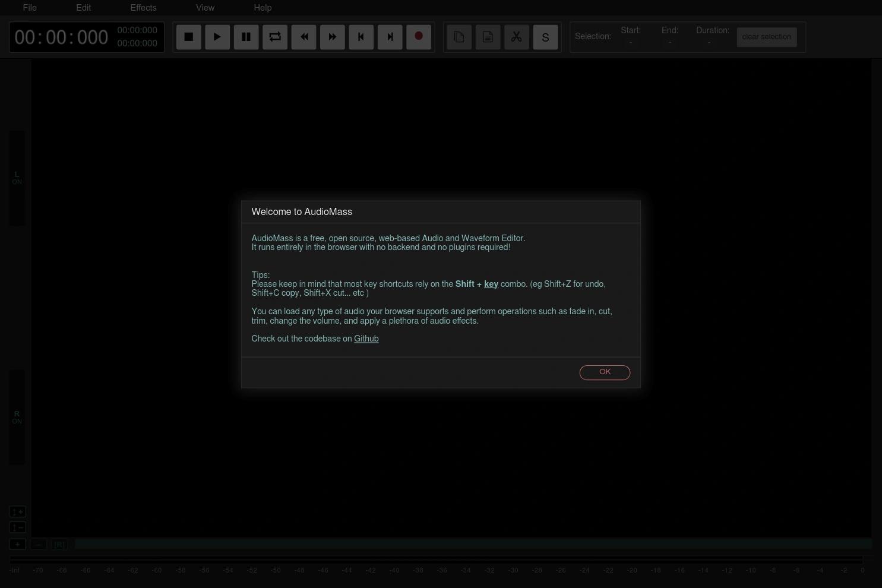Open the Edit menu
This screenshot has height=588, width=882.
pyautogui.click(x=84, y=8)
